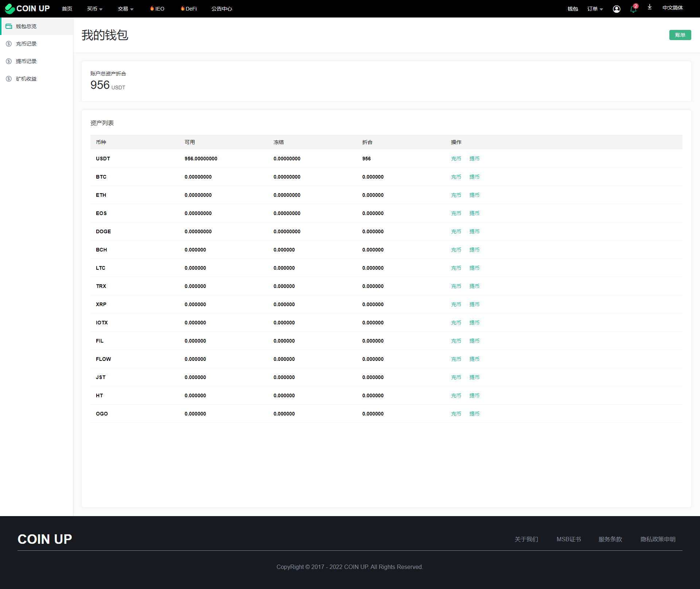Click the COIN UP logo icon
This screenshot has height=589, width=700.
click(10, 8)
